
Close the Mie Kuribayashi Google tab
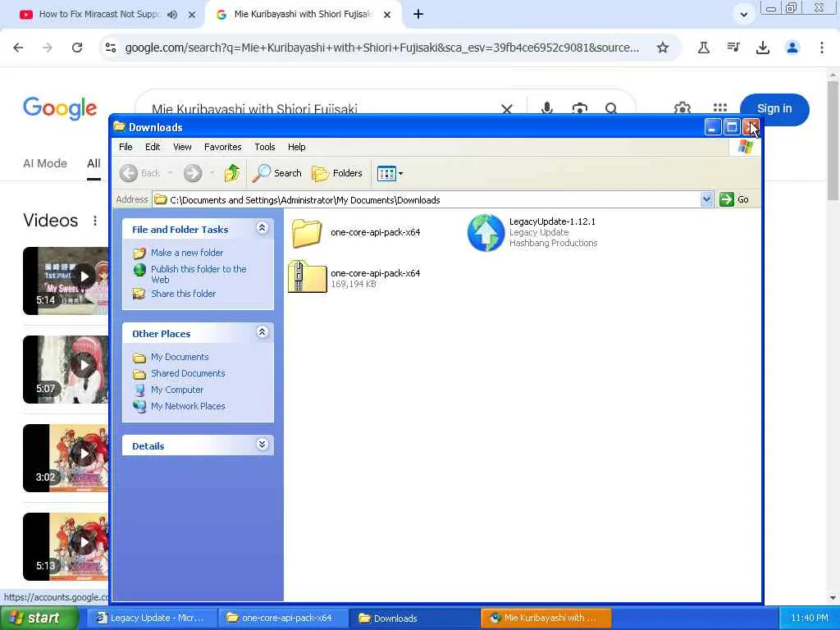coord(387,15)
